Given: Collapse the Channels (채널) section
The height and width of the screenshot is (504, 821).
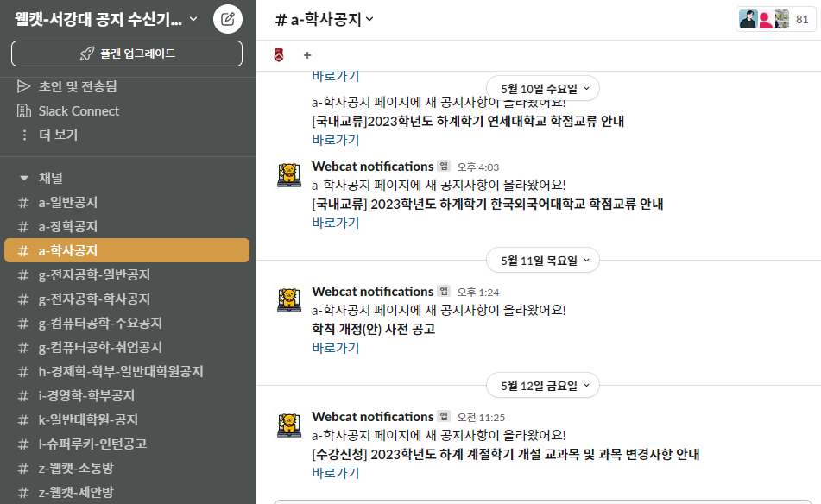Looking at the screenshot, I should pyautogui.click(x=23, y=178).
